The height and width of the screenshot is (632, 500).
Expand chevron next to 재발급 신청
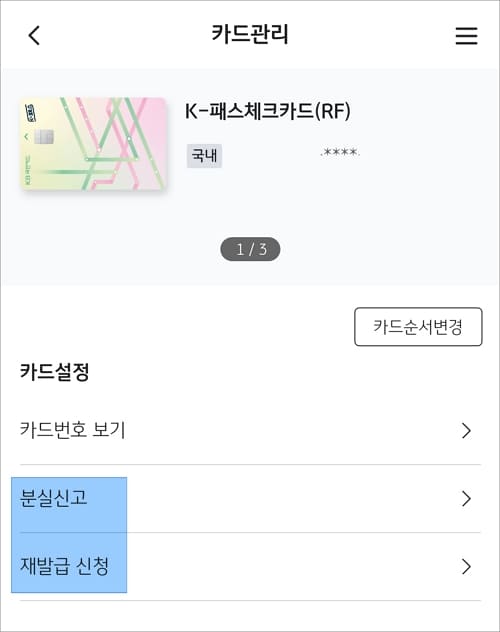[x=467, y=566]
